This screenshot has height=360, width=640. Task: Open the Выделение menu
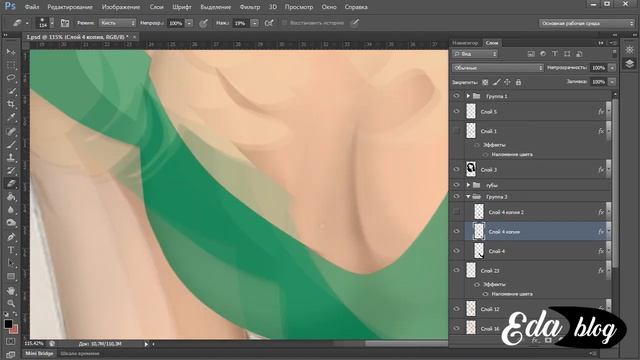216,7
